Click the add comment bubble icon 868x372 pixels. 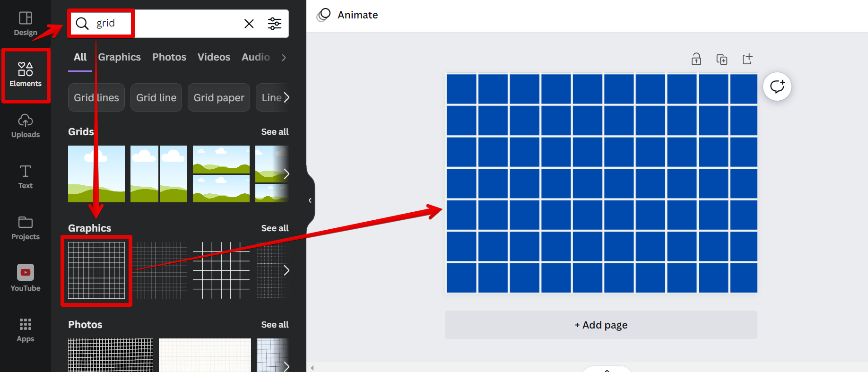pos(777,87)
